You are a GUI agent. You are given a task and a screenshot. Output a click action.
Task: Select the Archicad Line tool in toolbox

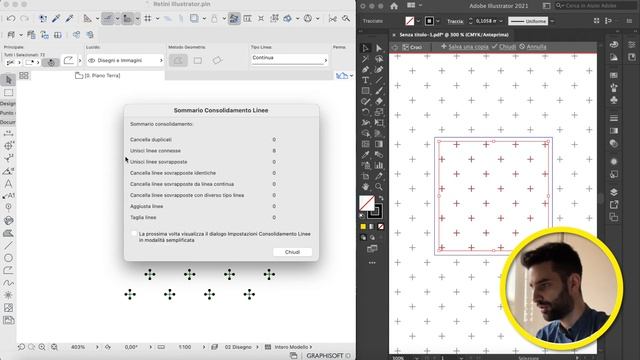point(8,245)
